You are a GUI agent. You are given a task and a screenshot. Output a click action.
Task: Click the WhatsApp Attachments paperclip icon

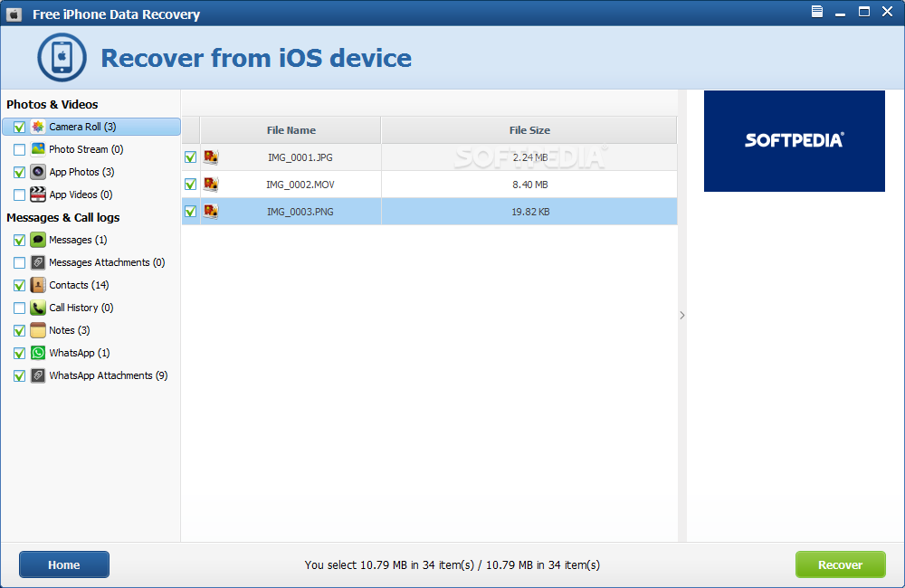point(38,375)
